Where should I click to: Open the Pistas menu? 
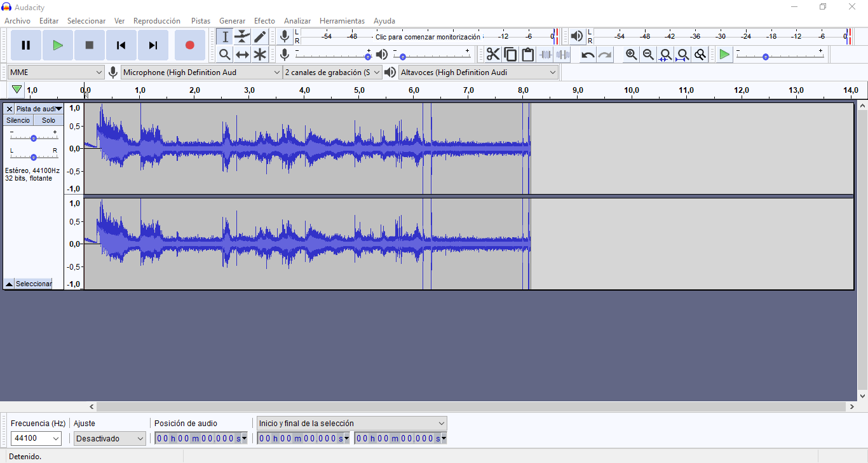(201, 21)
